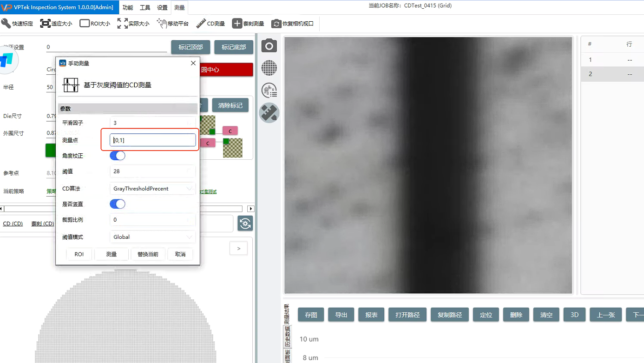Click the 上一张 previous image button
This screenshot has width=644, height=363.
(606, 315)
